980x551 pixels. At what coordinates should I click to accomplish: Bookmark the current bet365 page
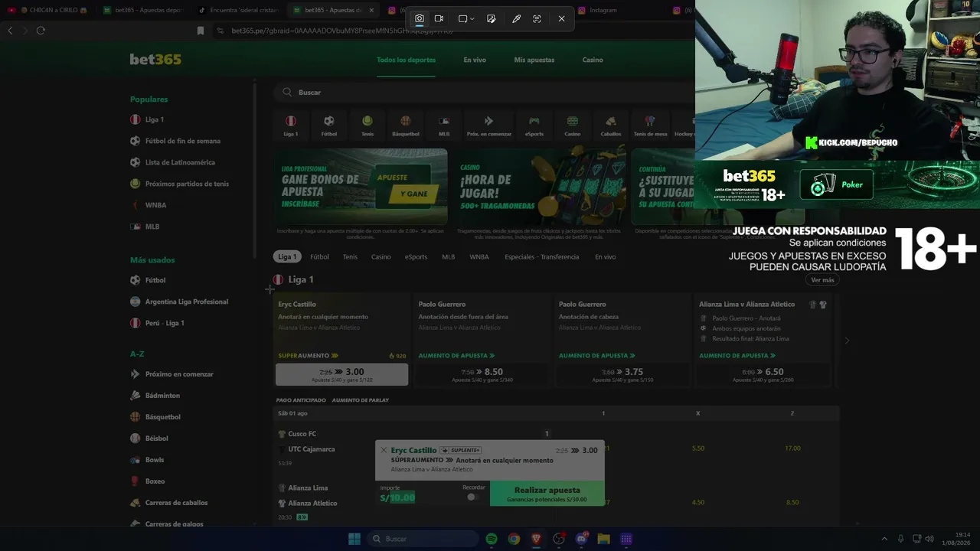tap(201, 31)
